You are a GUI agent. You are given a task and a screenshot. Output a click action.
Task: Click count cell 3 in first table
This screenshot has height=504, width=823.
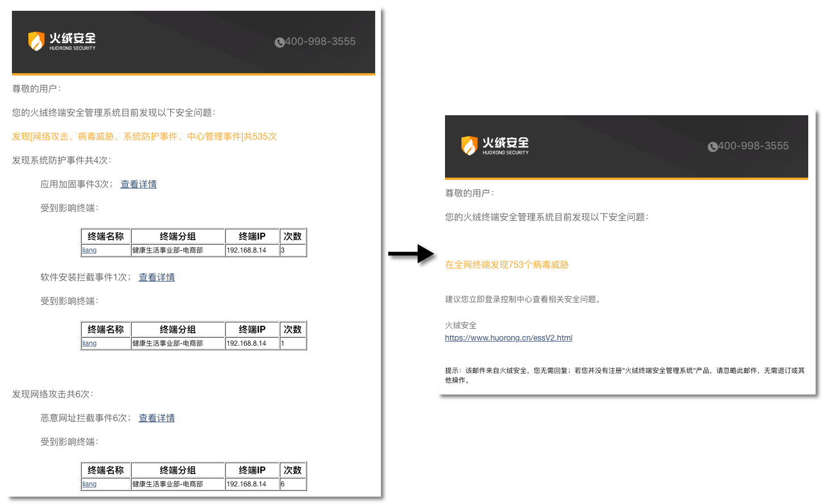click(x=293, y=250)
